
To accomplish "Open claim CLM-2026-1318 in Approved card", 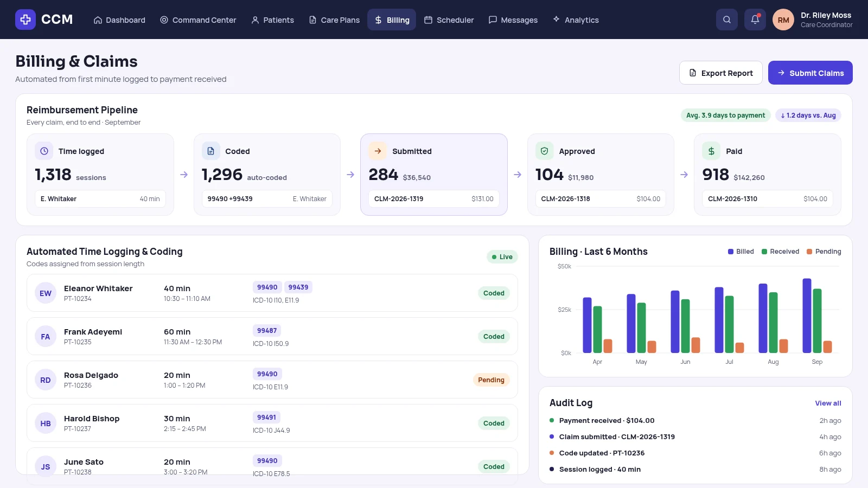I will [x=601, y=199].
